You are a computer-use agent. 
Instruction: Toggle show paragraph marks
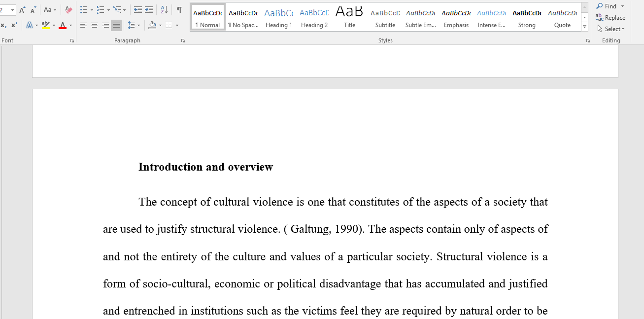coord(179,10)
